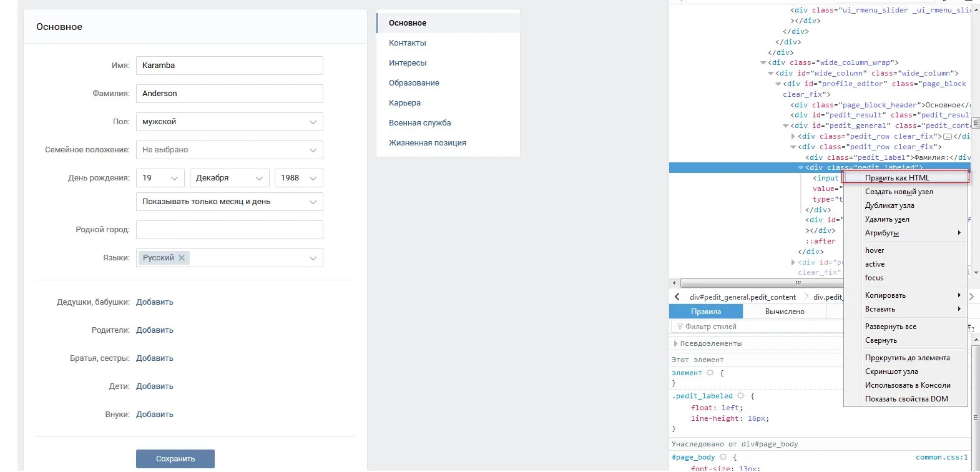Screen dimensions: 980x472
Task: Click the Фамилия input containing Anderson
Action: [x=230, y=94]
